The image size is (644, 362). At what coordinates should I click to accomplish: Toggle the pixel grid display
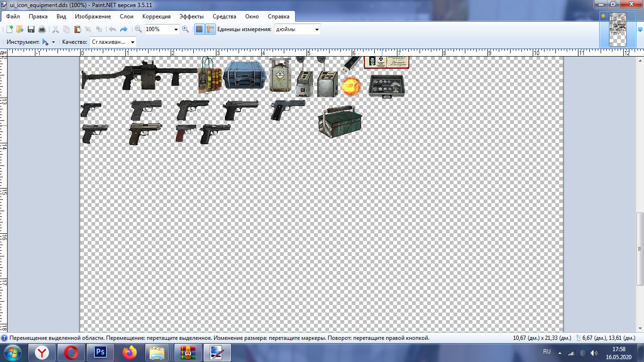[x=199, y=29]
